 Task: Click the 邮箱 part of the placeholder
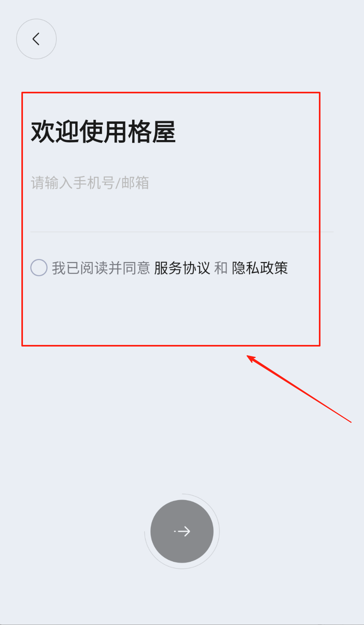pyautogui.click(x=135, y=183)
